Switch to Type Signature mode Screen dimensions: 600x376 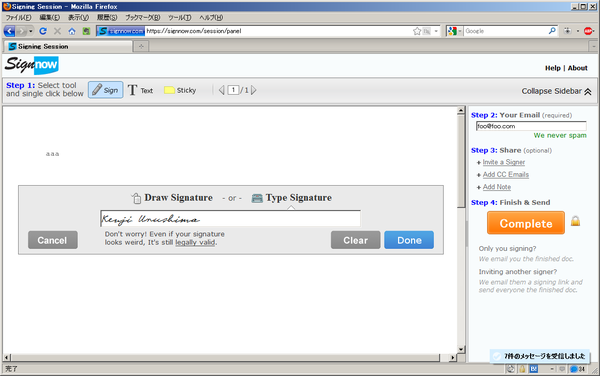pyautogui.click(x=292, y=198)
